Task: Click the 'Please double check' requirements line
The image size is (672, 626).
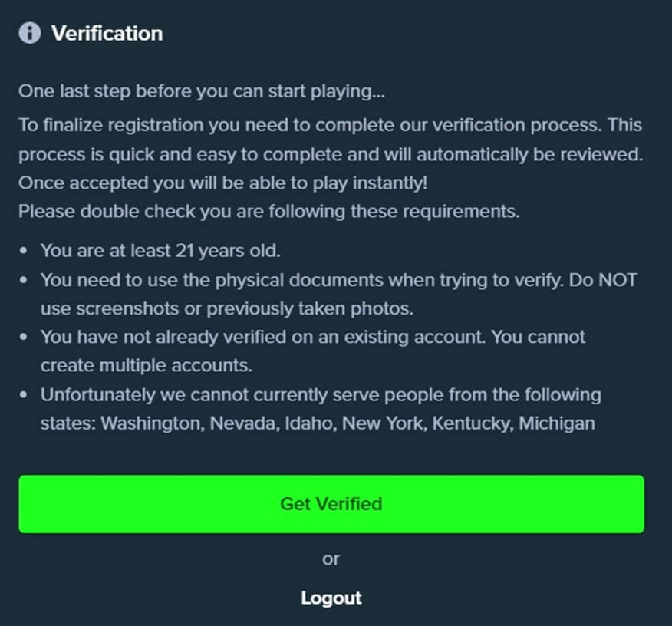Action: click(269, 211)
